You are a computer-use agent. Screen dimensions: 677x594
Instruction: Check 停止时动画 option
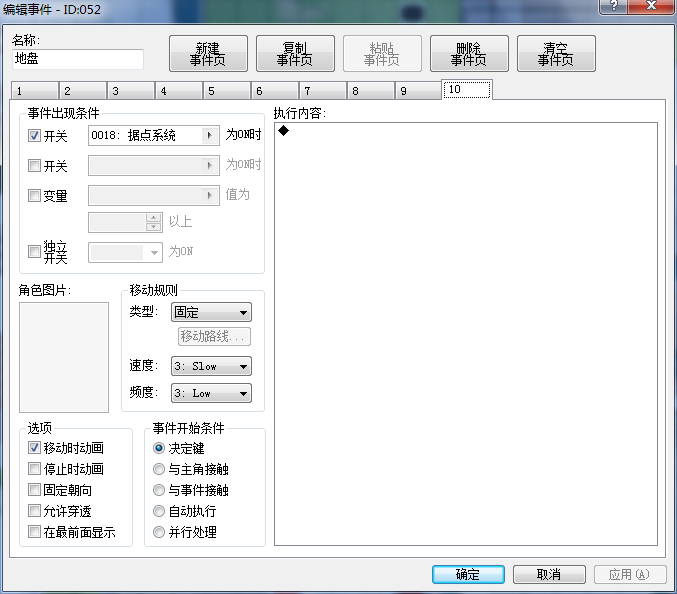(x=34, y=469)
